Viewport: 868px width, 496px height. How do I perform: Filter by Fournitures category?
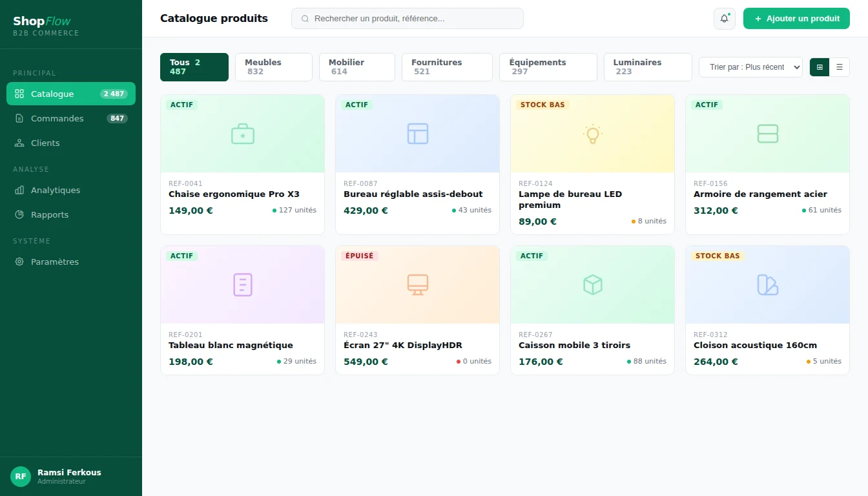447,67
